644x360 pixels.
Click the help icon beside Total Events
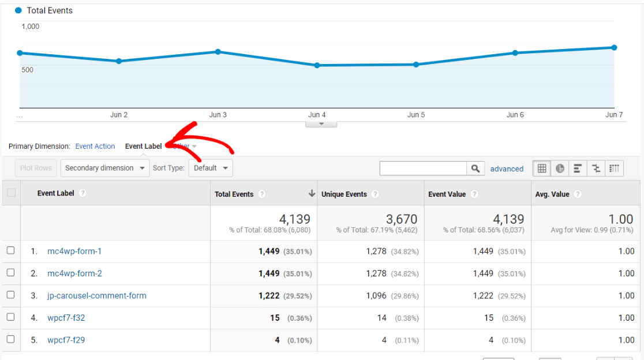pyautogui.click(x=262, y=194)
